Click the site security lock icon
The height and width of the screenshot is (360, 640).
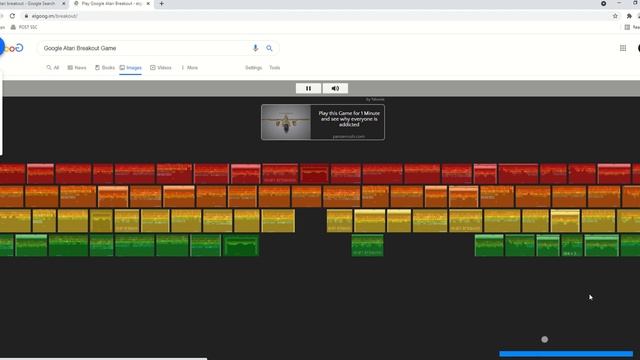click(27, 16)
